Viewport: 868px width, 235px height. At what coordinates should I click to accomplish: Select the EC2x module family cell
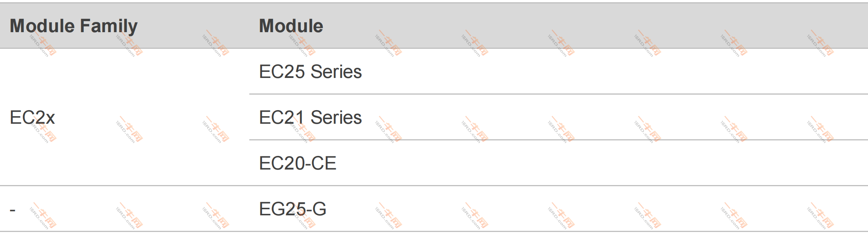point(32,117)
